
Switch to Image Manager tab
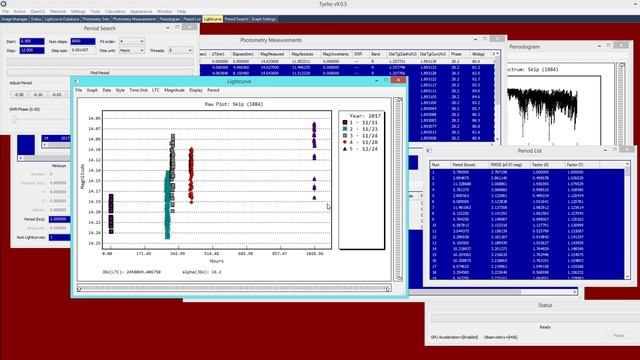(x=14, y=19)
